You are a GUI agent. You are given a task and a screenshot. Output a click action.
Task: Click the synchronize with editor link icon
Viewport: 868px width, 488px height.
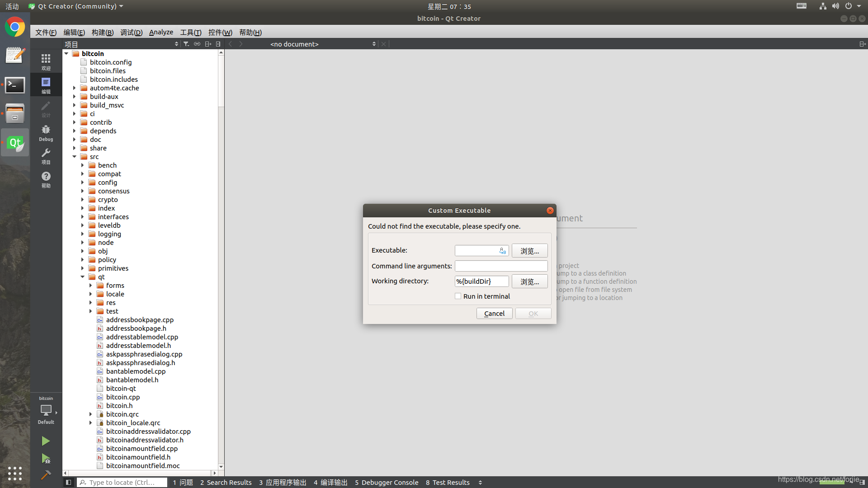pos(197,44)
